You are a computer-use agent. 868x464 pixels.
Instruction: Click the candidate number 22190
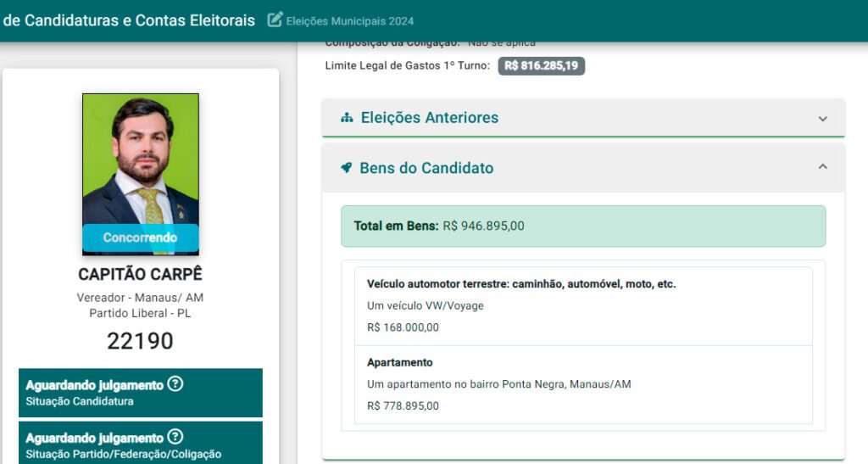pyautogui.click(x=141, y=341)
